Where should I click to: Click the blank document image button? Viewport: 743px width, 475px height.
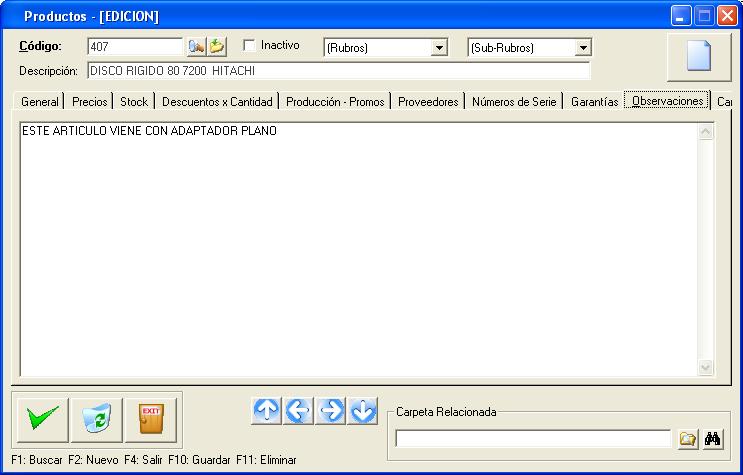[x=699, y=57]
